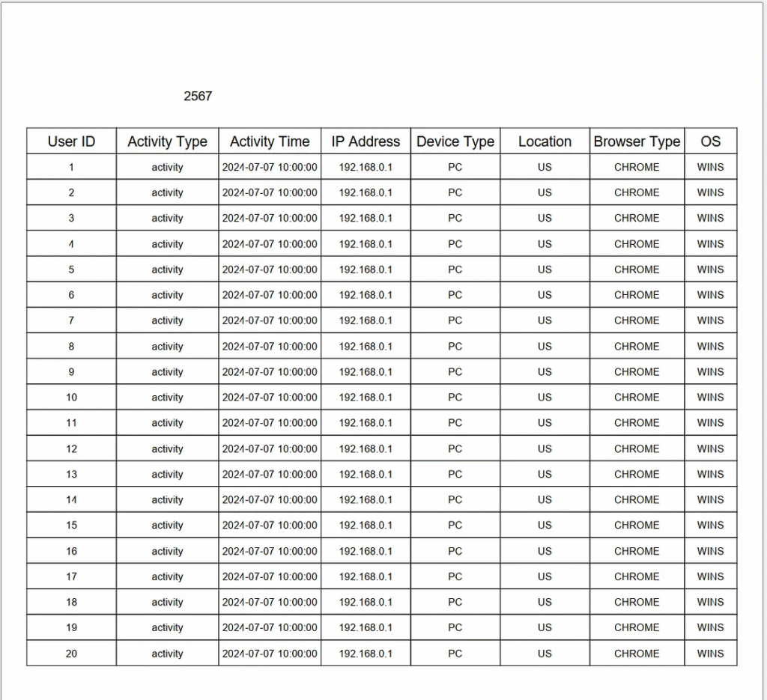Click US cell in row 15
This screenshot has height=700, width=767.
[545, 525]
